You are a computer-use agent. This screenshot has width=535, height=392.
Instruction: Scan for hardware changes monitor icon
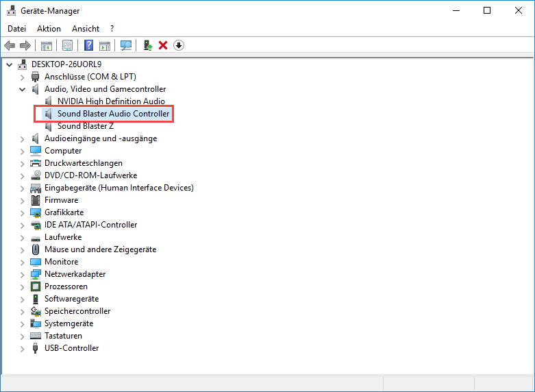126,45
